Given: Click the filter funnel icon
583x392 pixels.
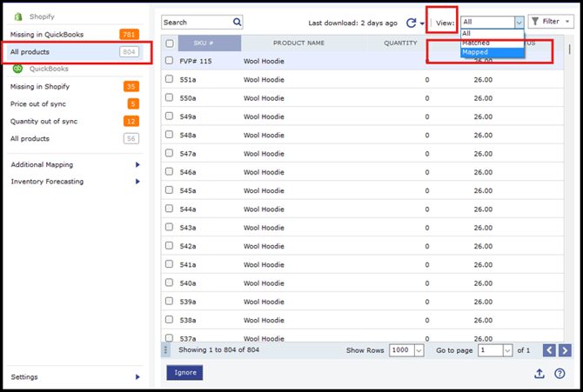Looking at the screenshot, I should (x=535, y=22).
